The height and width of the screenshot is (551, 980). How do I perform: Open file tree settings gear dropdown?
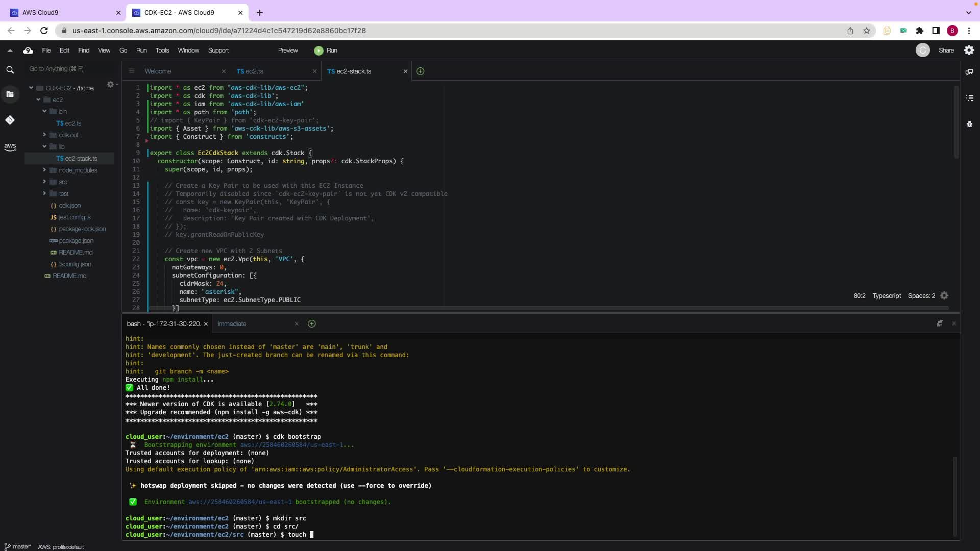pyautogui.click(x=111, y=85)
